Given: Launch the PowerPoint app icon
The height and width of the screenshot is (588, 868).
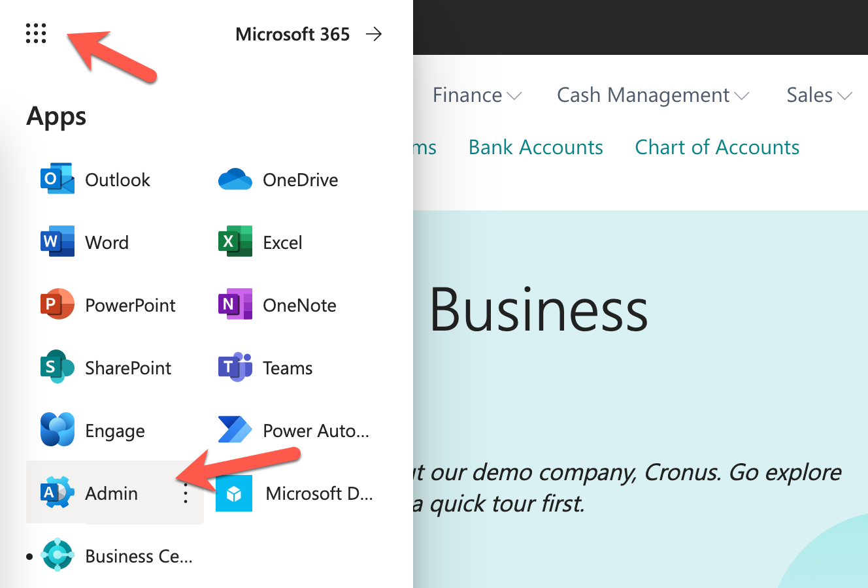Looking at the screenshot, I should 58,305.
